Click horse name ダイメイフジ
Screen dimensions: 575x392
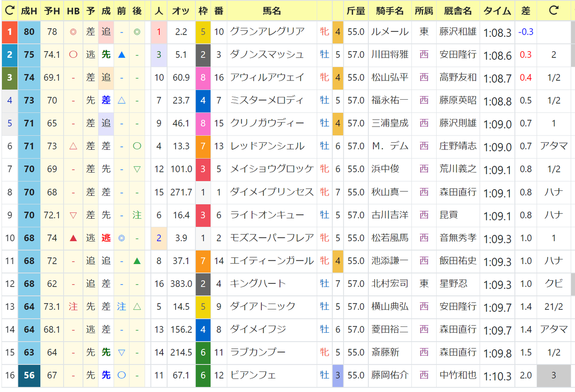tap(258, 329)
